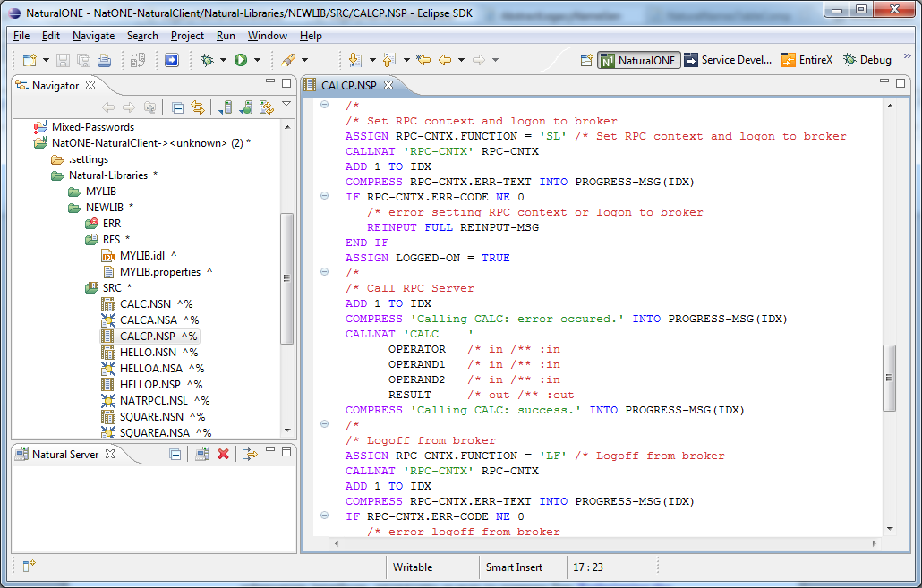Viewport: 922px width, 588px height.
Task: Switch to Service Development perspective
Action: point(728,60)
